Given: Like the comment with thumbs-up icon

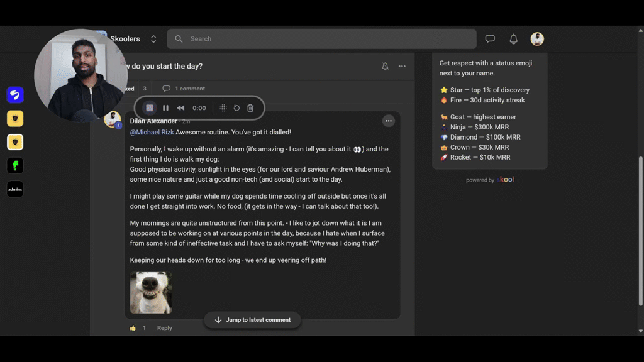Looking at the screenshot, I should [x=133, y=328].
